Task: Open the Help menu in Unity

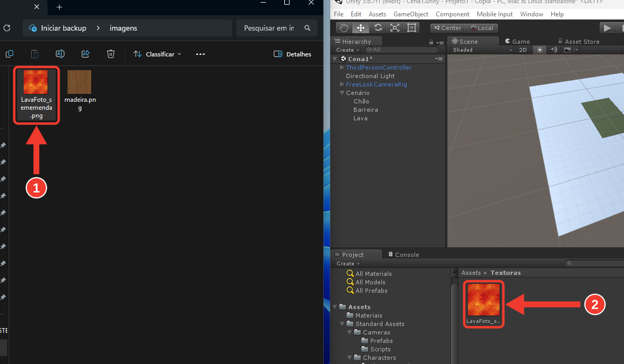Action: [x=557, y=14]
